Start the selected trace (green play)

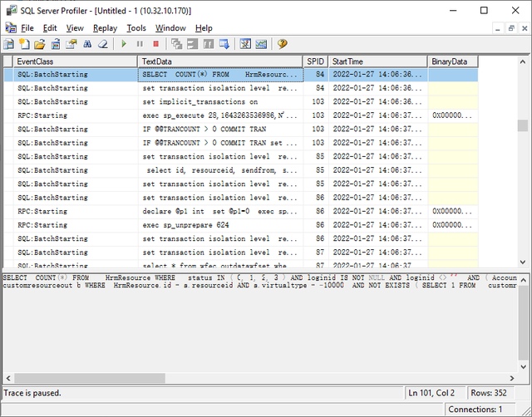[124, 43]
